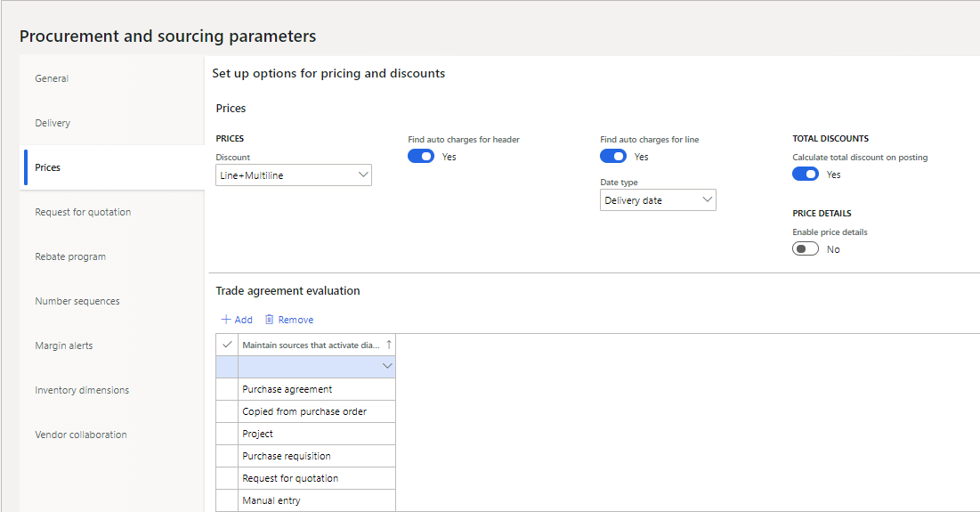980x512 pixels.
Task: Click the sort arrow in column header
Action: pos(388,345)
